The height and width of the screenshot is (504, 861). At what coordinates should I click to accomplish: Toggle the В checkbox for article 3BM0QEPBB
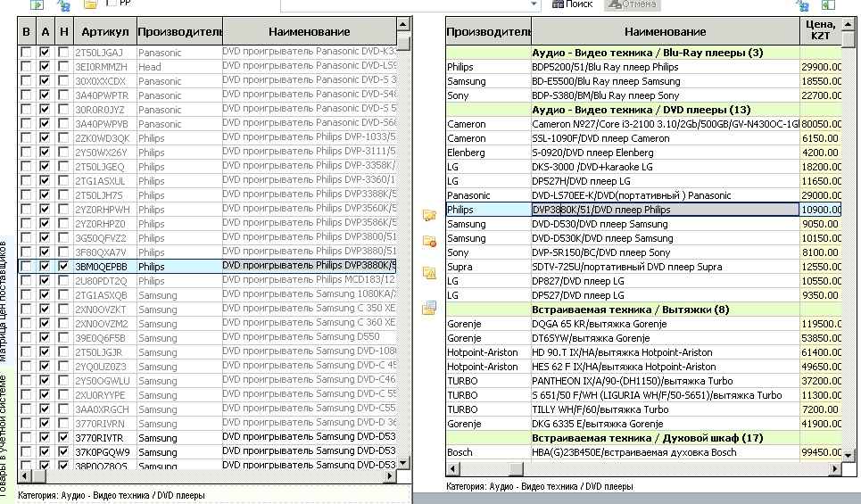click(x=25, y=267)
